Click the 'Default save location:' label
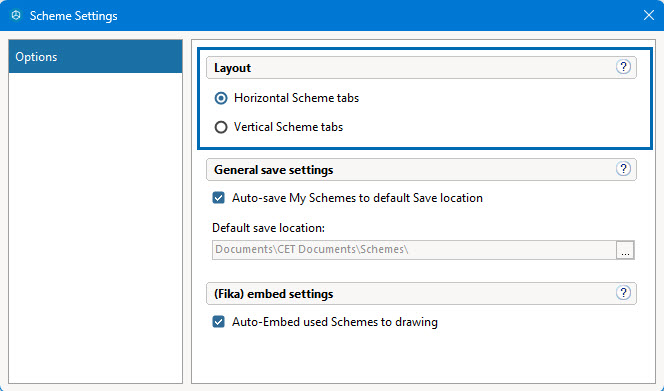 (x=268, y=228)
